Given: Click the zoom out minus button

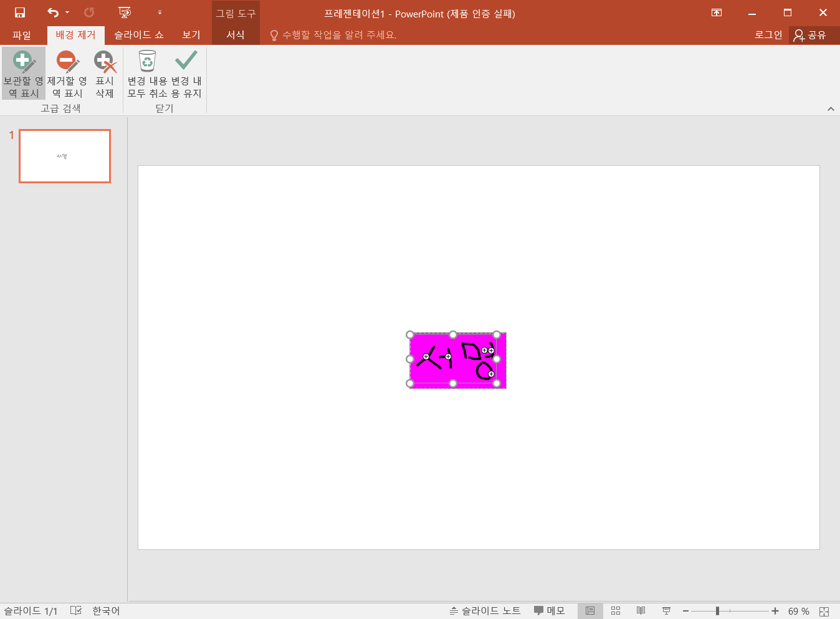Looking at the screenshot, I should pos(685,611).
